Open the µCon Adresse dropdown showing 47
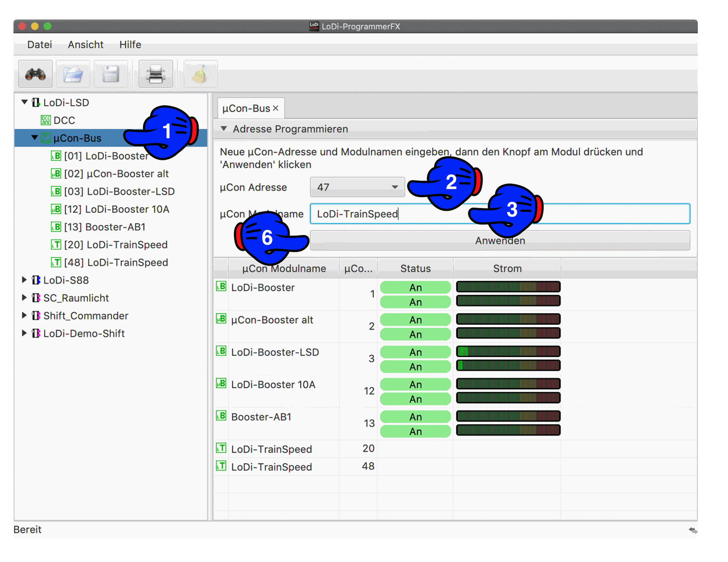 tap(357, 187)
